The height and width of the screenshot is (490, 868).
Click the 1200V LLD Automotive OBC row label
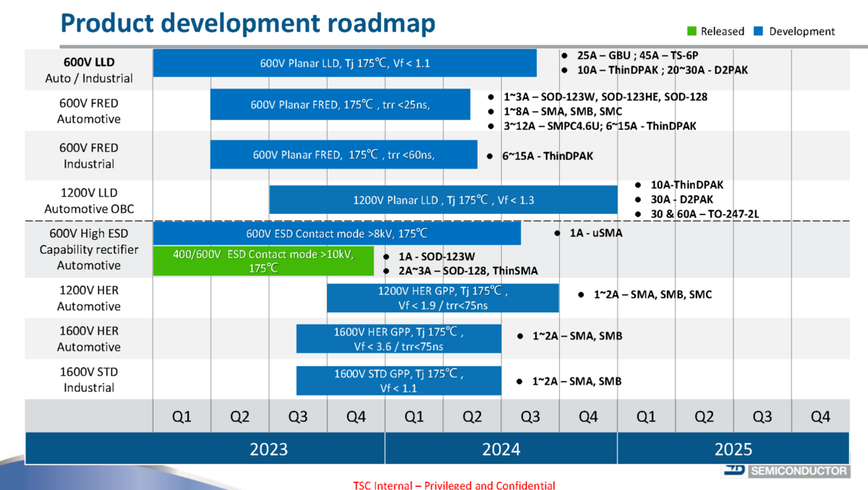point(89,201)
